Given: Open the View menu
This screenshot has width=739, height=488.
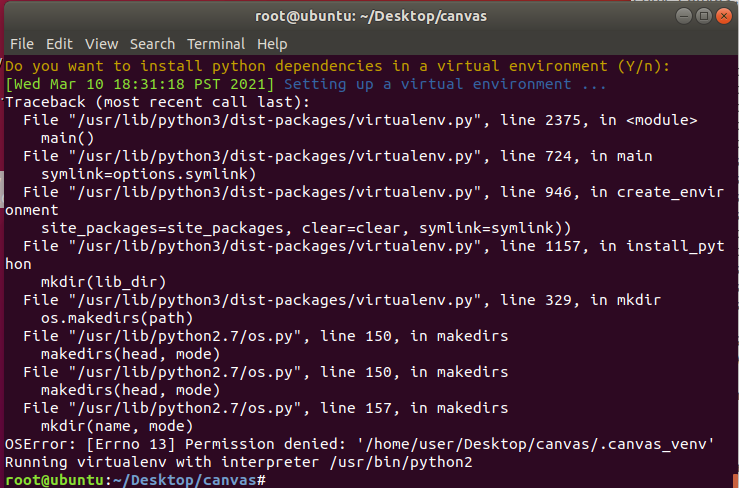Looking at the screenshot, I should (x=101, y=44).
